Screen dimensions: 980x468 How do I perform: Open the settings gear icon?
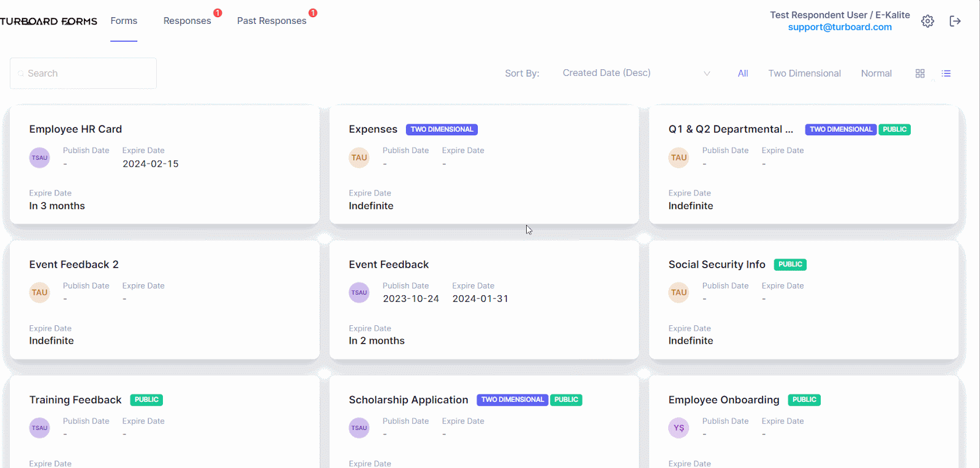927,21
